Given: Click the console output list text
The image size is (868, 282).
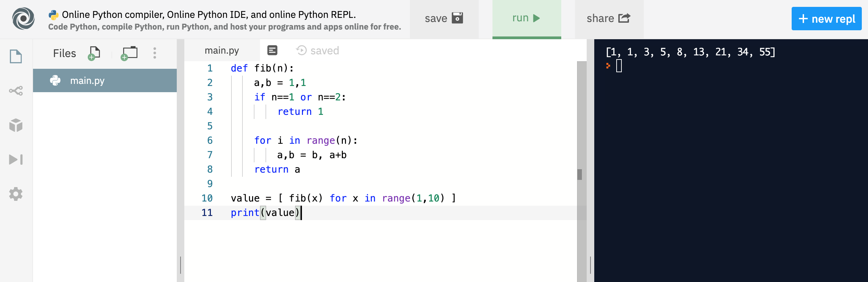Looking at the screenshot, I should click(690, 52).
